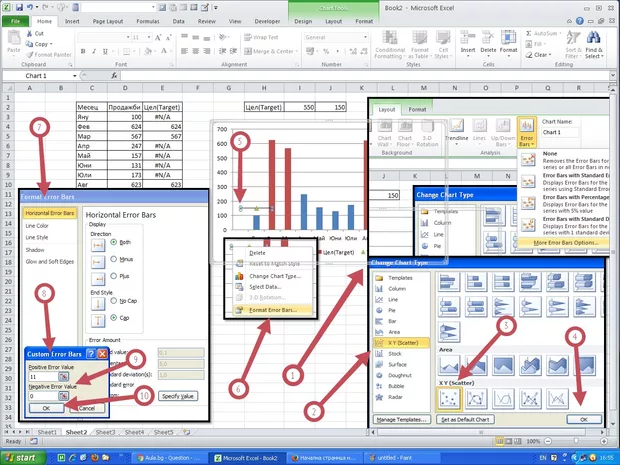Click the Save floppy disk icon
Screen dimensions: 620x465
click(19, 8)
